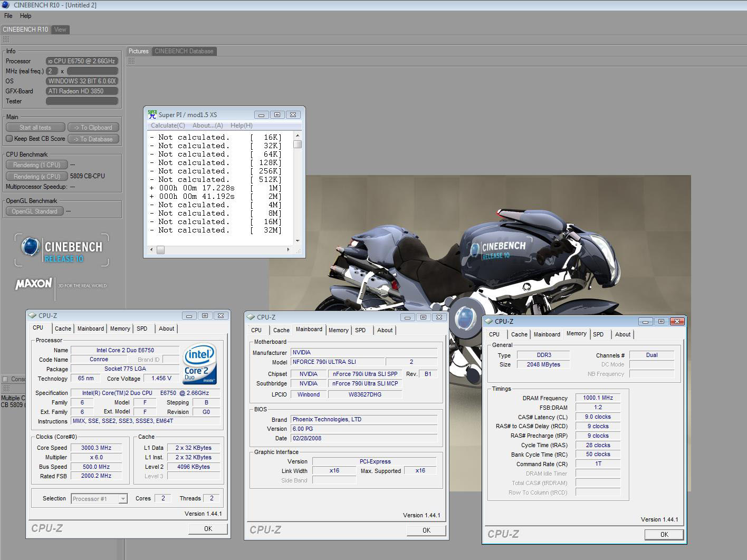Click the Processor info field
Screen dimensions: 747x560
point(82,61)
